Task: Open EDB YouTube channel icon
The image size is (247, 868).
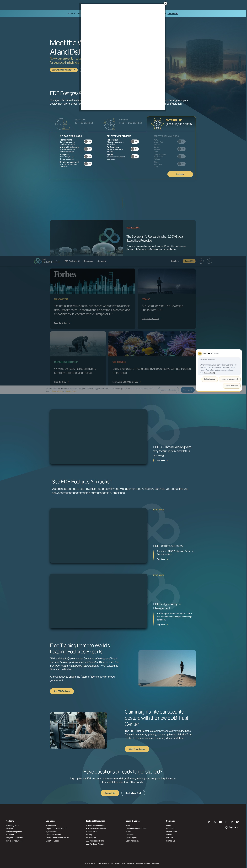Action: (x=220, y=822)
